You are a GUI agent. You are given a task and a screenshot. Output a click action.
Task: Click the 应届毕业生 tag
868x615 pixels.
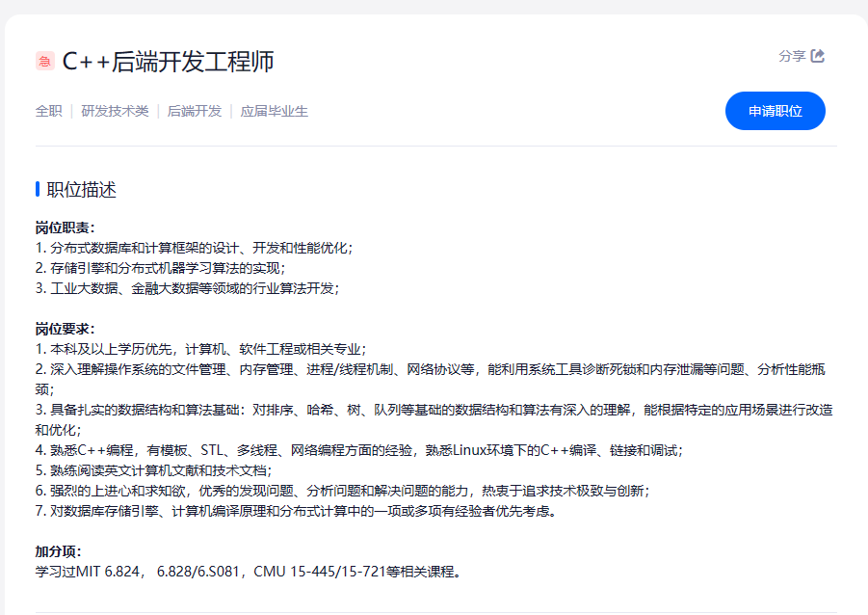click(x=274, y=112)
